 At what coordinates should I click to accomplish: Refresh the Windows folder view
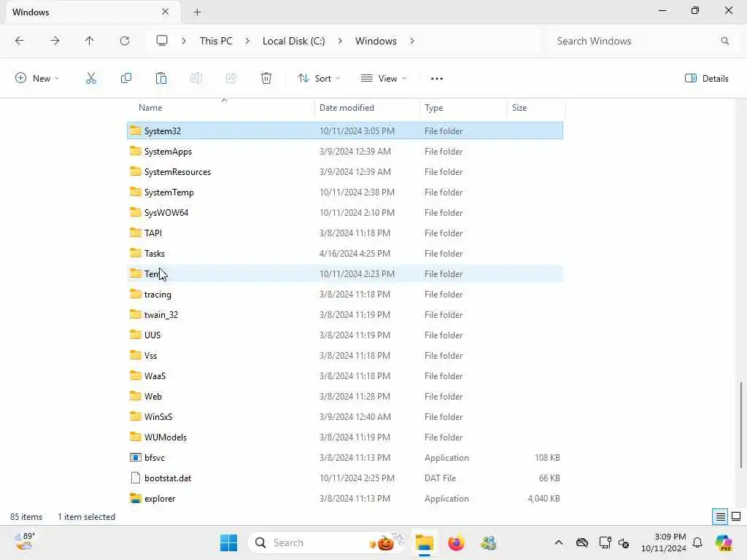click(125, 41)
